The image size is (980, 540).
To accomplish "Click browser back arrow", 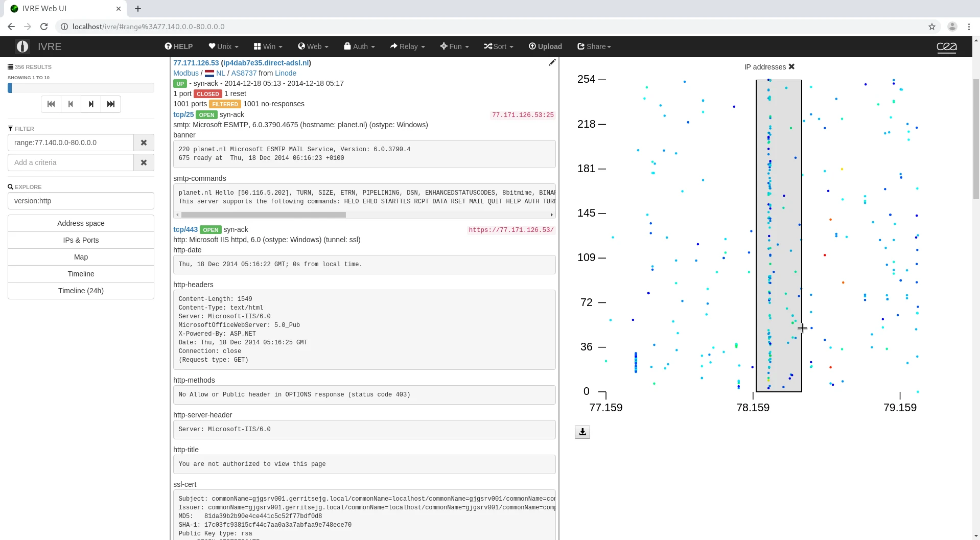I will tap(11, 27).
